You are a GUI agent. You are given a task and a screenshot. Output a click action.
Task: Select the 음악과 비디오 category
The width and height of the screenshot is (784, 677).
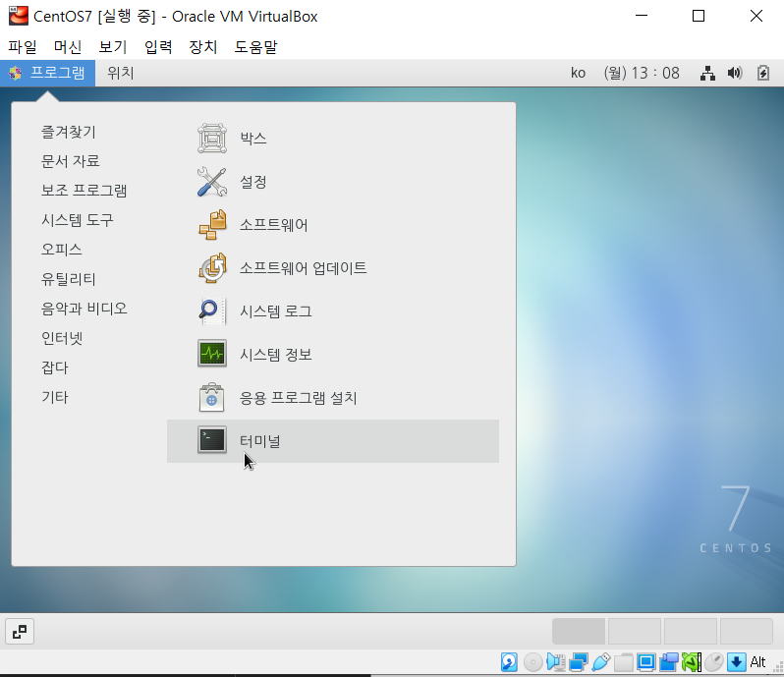pyautogui.click(x=84, y=309)
